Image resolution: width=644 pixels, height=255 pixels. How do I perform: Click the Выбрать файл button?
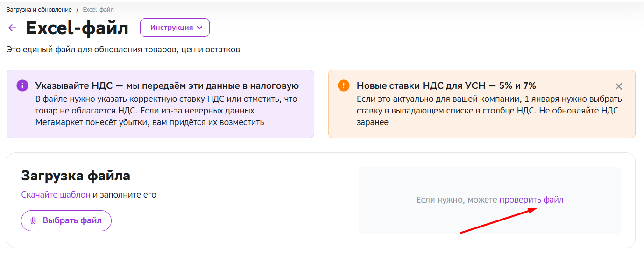[x=66, y=220]
